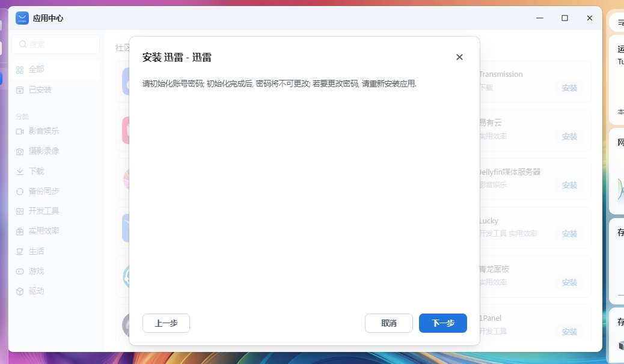Install the 1Panel app

[x=569, y=332]
